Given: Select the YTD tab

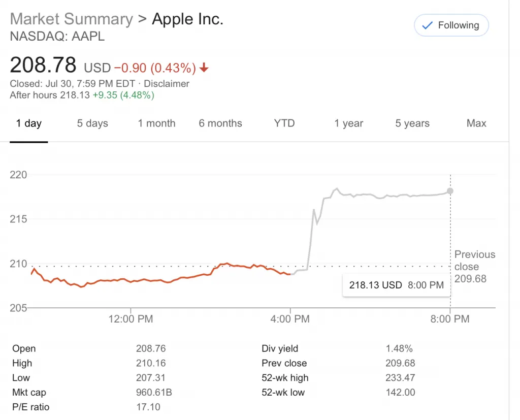Looking at the screenshot, I should coord(284,123).
